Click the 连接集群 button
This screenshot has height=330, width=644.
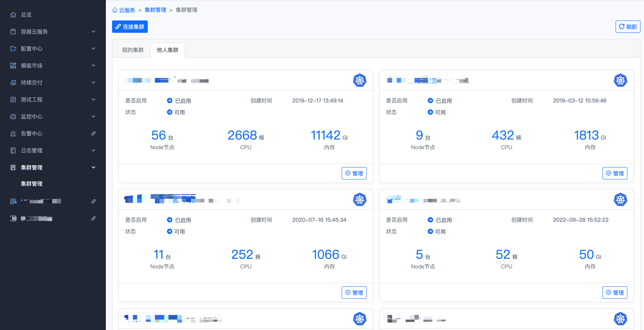[x=130, y=27]
